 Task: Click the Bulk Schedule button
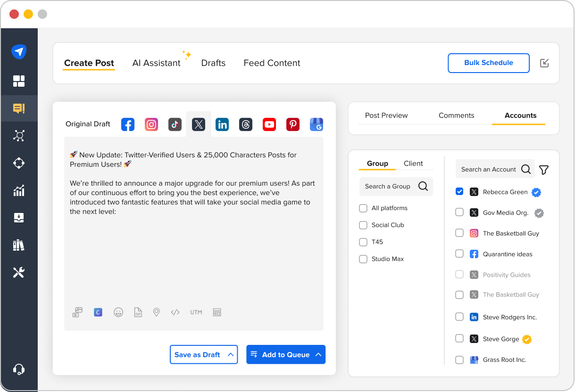point(488,63)
